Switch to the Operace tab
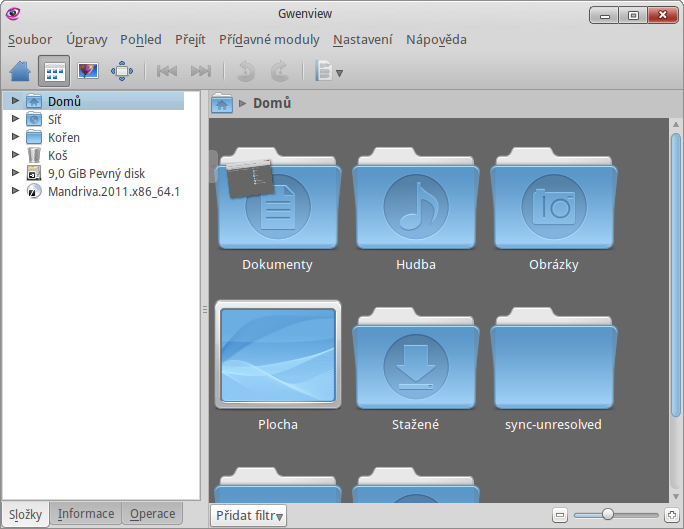Screen dimensions: 684x529 (x=152, y=514)
